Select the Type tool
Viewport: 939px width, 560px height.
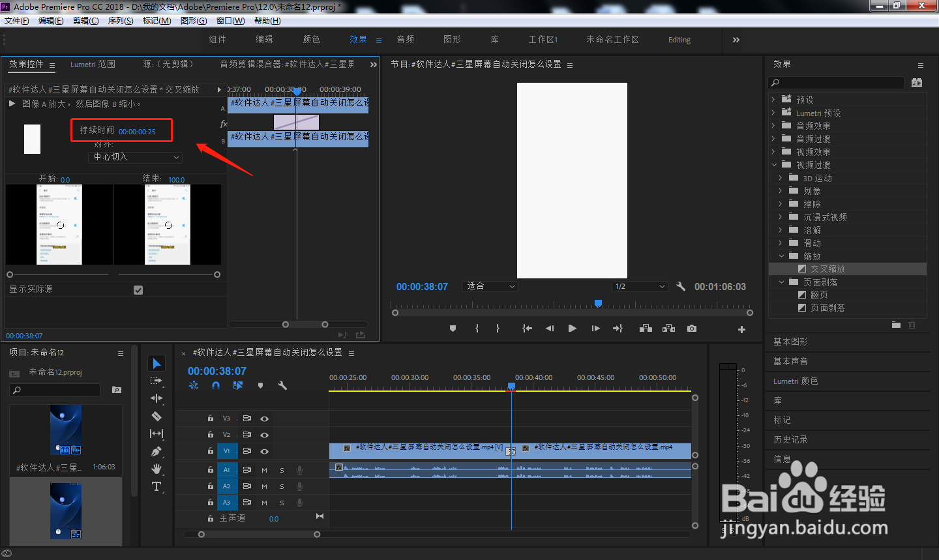(x=156, y=486)
